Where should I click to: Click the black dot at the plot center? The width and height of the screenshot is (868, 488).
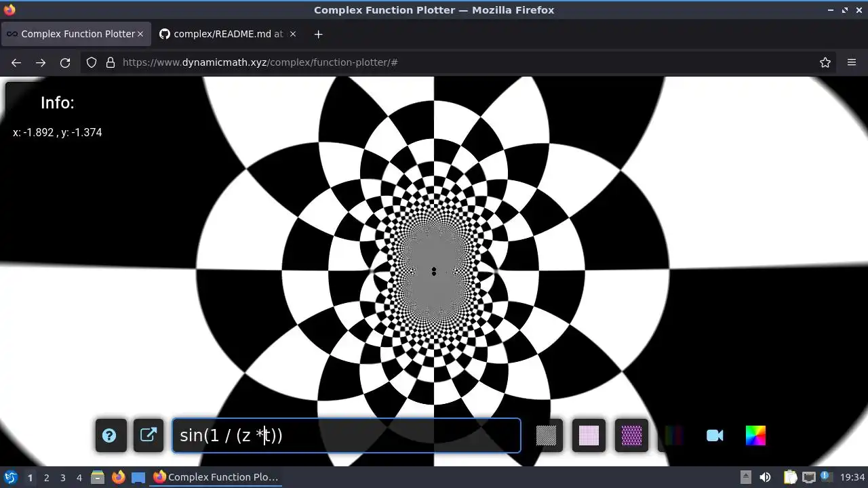click(x=434, y=271)
